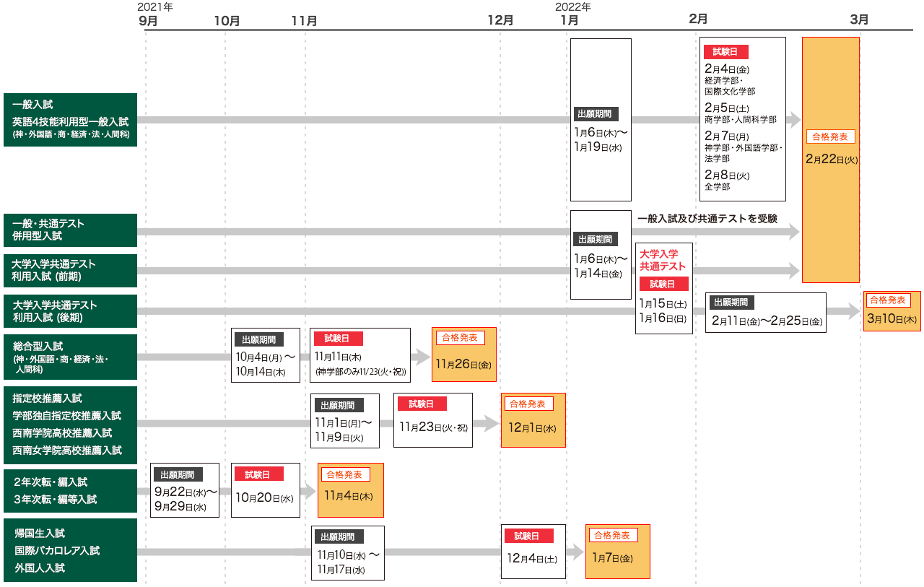The width and height of the screenshot is (924, 587).
Task: Click 出願期間 badge above 1月6日〜1月19日
Action: pyautogui.click(x=596, y=114)
